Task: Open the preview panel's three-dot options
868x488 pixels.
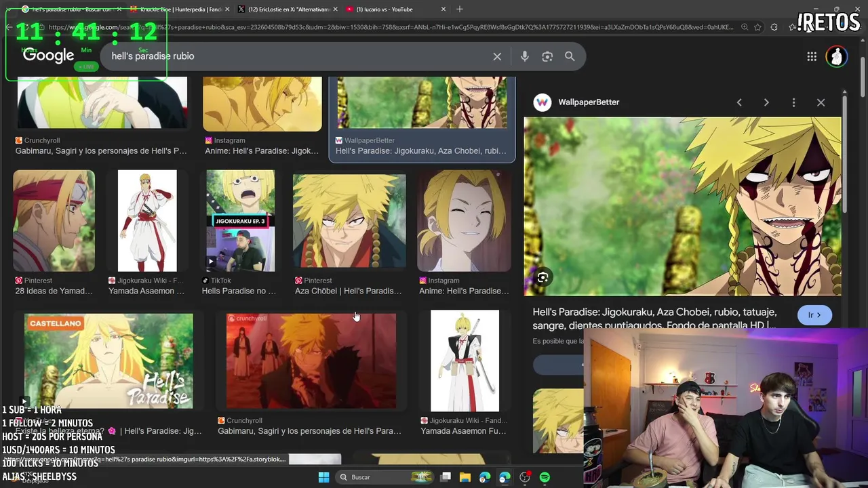Action: (793, 102)
